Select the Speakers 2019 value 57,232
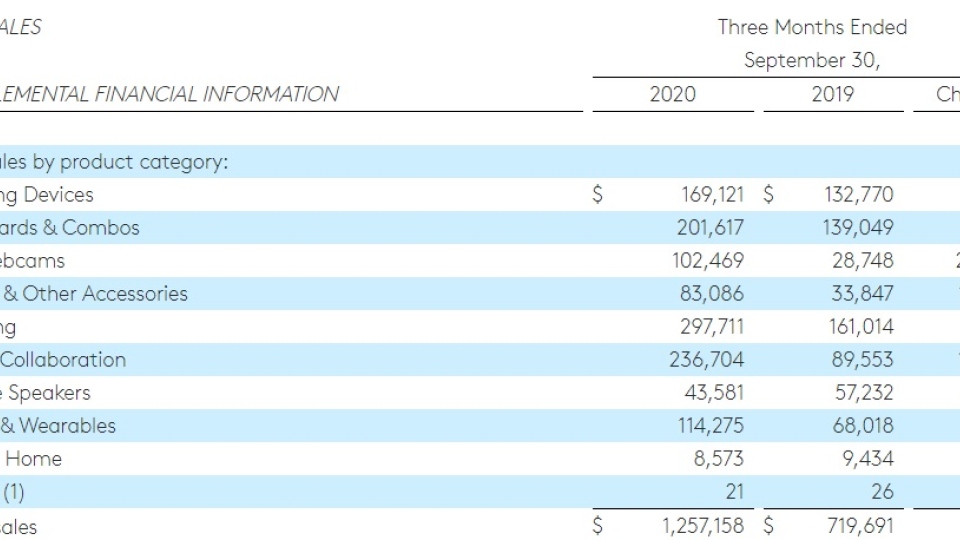The width and height of the screenshot is (960, 540). click(864, 393)
